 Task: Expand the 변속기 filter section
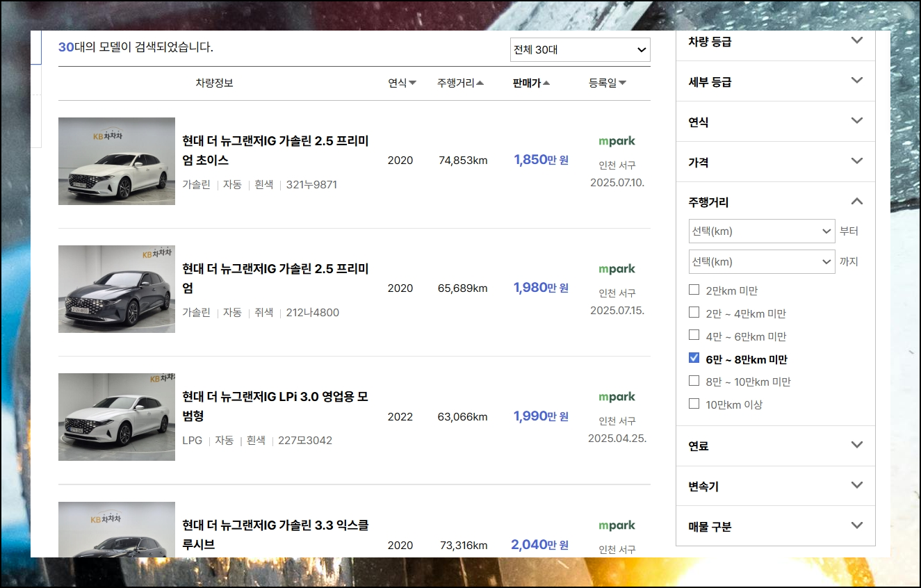click(x=776, y=486)
